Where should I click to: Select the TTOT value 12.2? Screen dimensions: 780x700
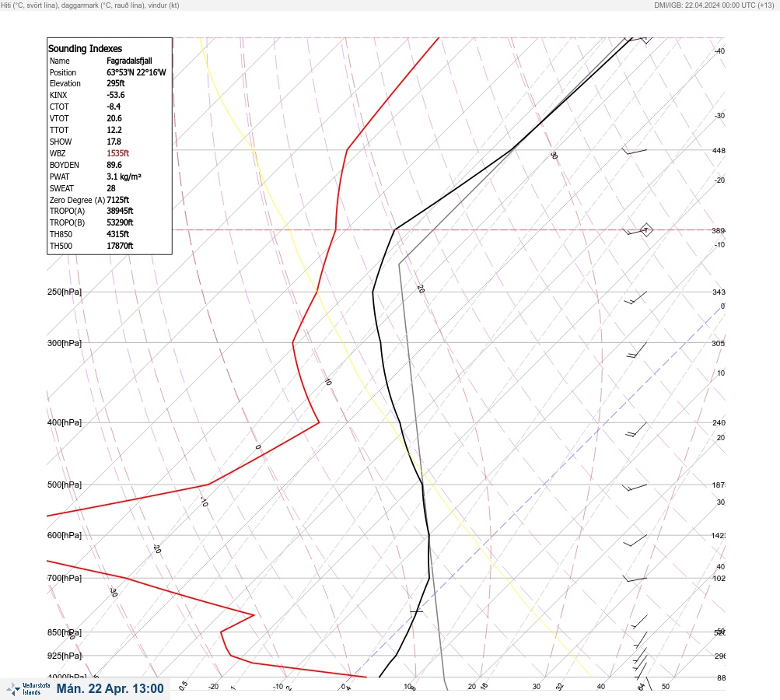[114, 130]
